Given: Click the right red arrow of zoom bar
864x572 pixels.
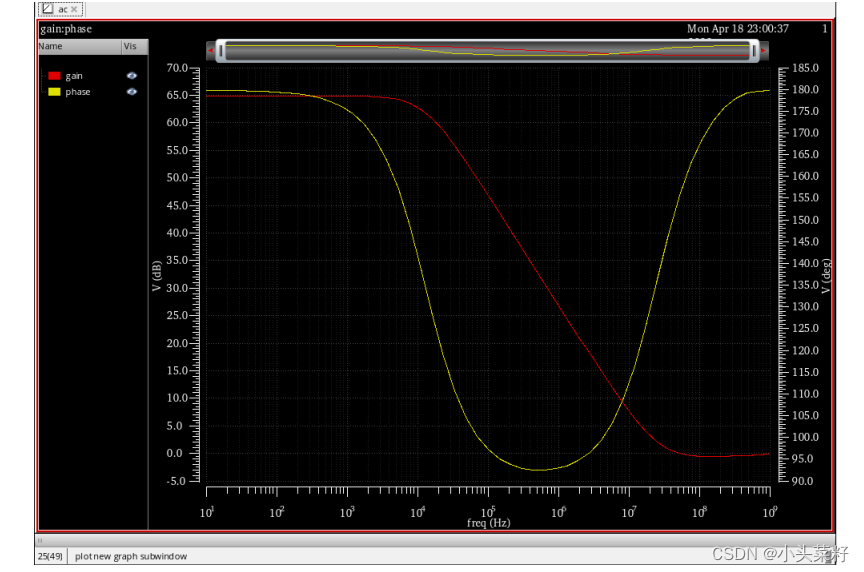Looking at the screenshot, I should click(x=764, y=51).
